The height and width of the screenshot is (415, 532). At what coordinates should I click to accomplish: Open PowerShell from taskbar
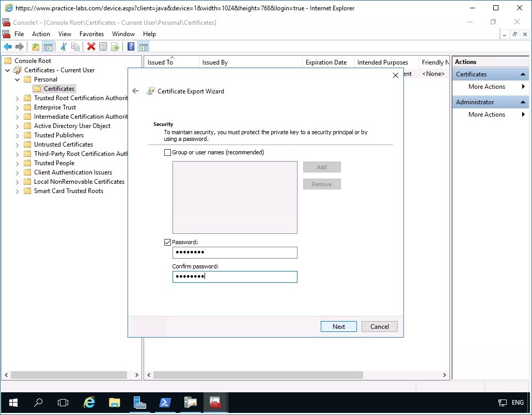coord(165,403)
